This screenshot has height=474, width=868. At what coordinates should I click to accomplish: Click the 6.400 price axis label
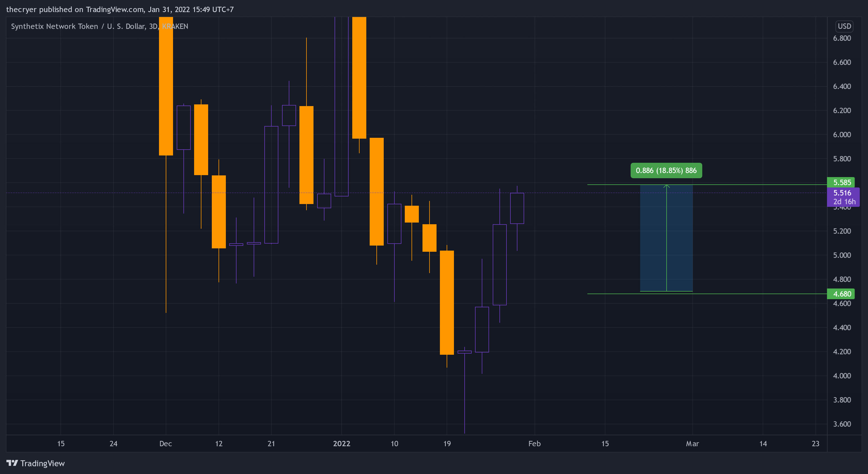[x=842, y=86]
